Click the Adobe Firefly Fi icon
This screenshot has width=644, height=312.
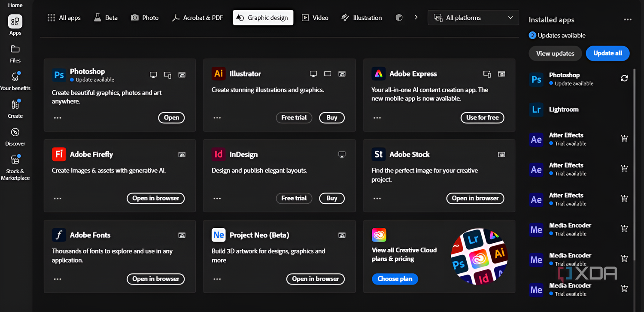coord(59,154)
